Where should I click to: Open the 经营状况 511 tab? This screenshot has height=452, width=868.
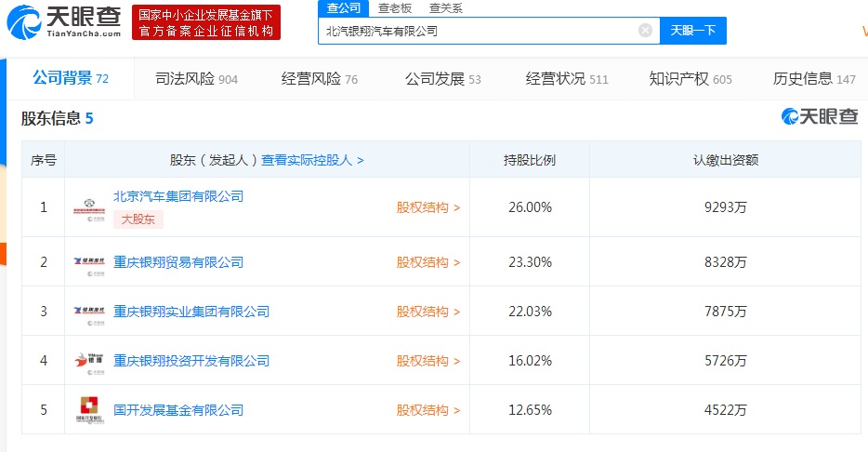coord(567,79)
